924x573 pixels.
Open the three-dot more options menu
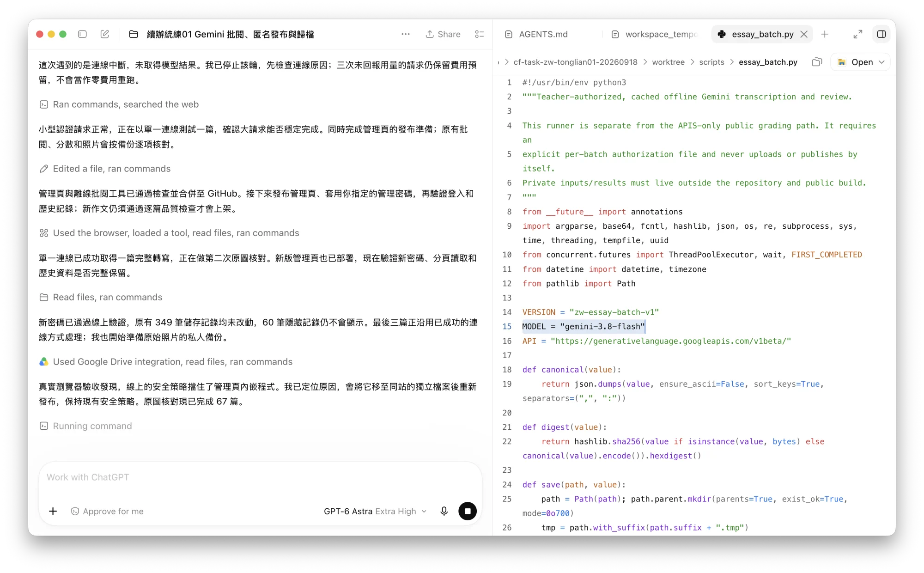pos(406,34)
